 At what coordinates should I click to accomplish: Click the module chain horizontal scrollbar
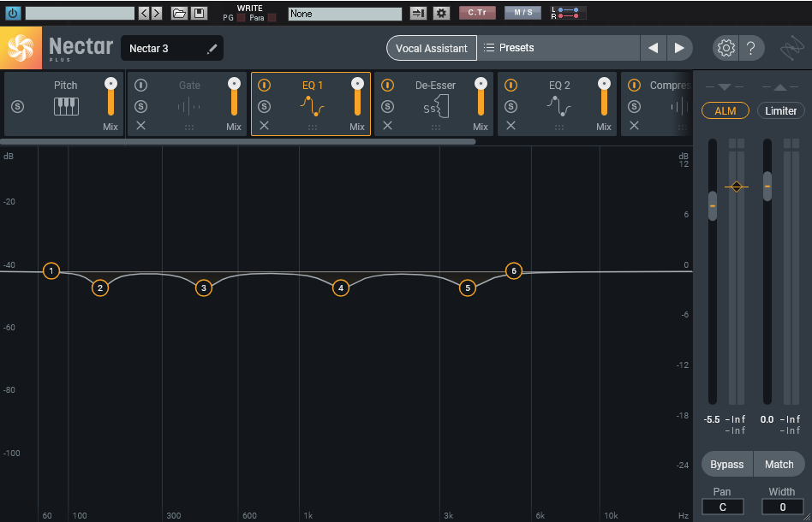[x=238, y=141]
